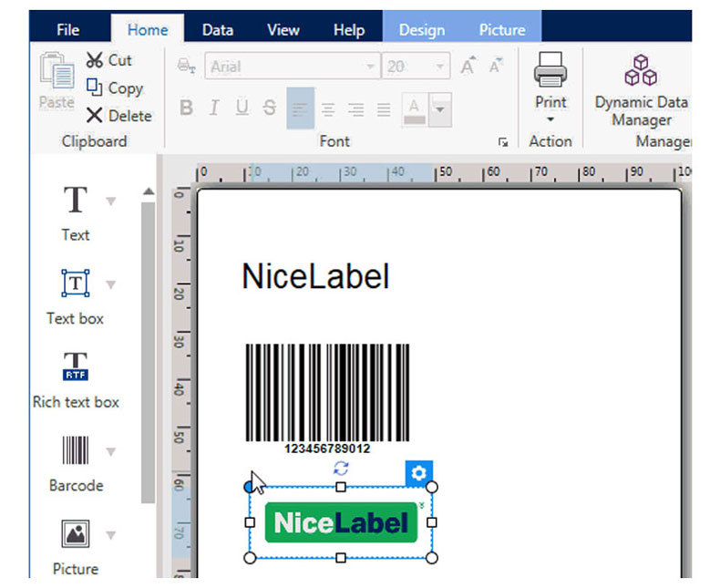The image size is (720, 588).
Task: Expand the Print dropdown arrow
Action: tap(550, 120)
